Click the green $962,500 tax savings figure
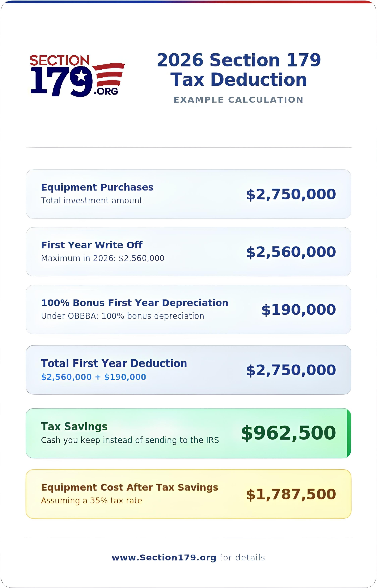 click(289, 433)
